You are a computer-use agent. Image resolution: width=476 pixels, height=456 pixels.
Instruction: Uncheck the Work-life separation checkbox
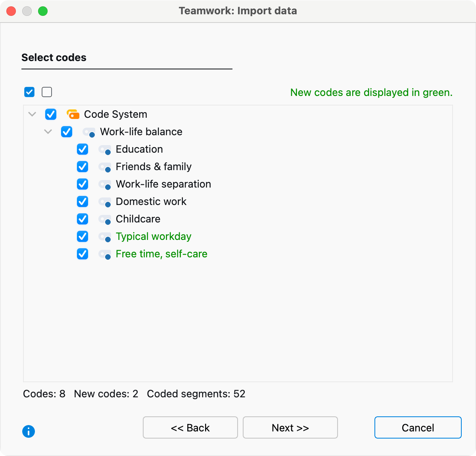(x=83, y=184)
